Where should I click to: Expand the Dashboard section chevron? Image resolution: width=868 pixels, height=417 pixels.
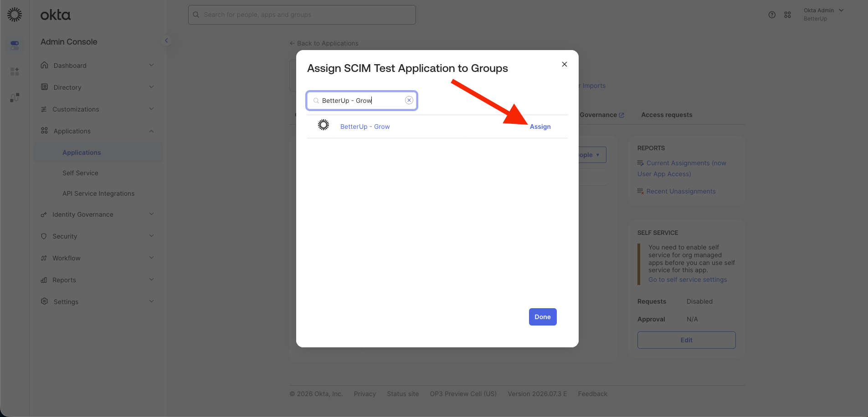click(151, 65)
